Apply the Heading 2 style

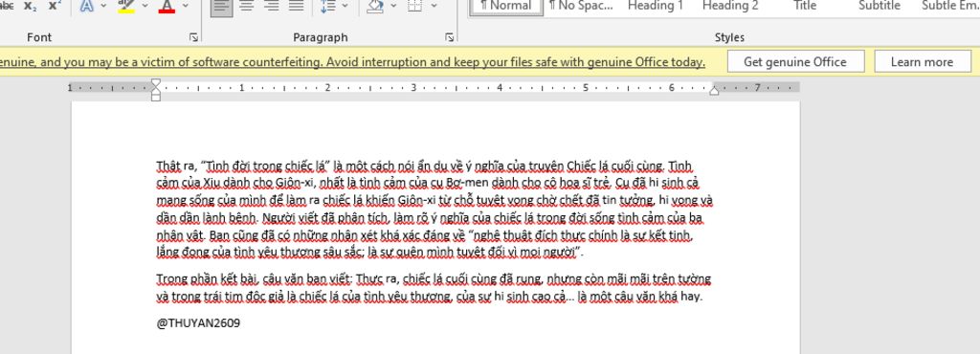(730, 7)
